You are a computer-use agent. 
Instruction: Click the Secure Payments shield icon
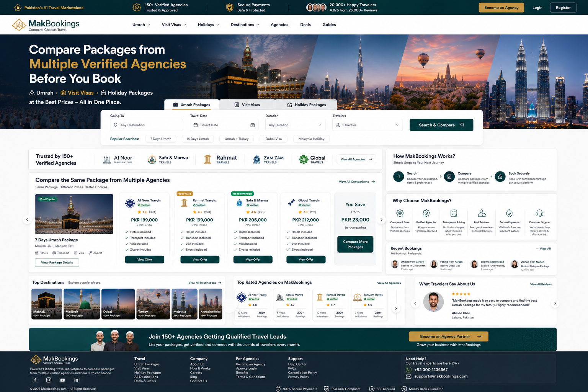(509, 213)
